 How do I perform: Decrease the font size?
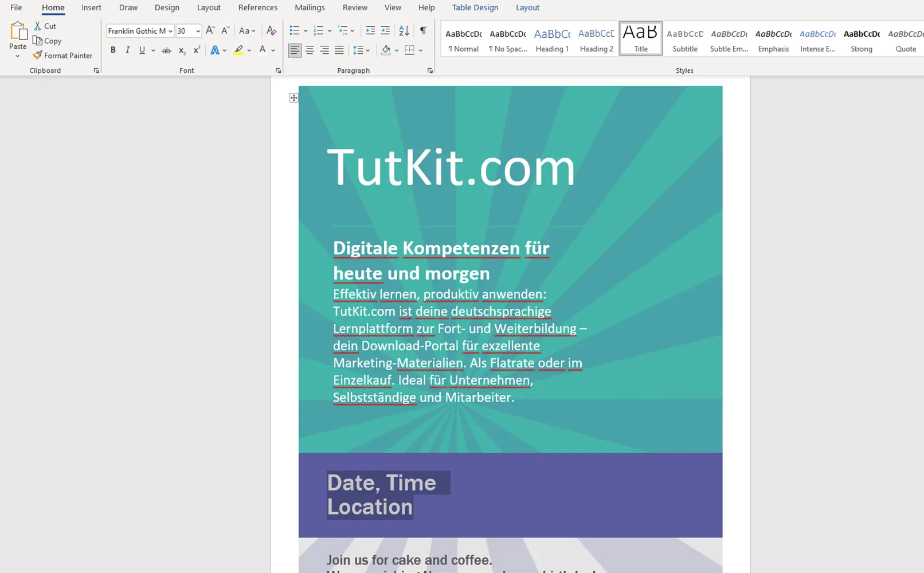point(225,30)
